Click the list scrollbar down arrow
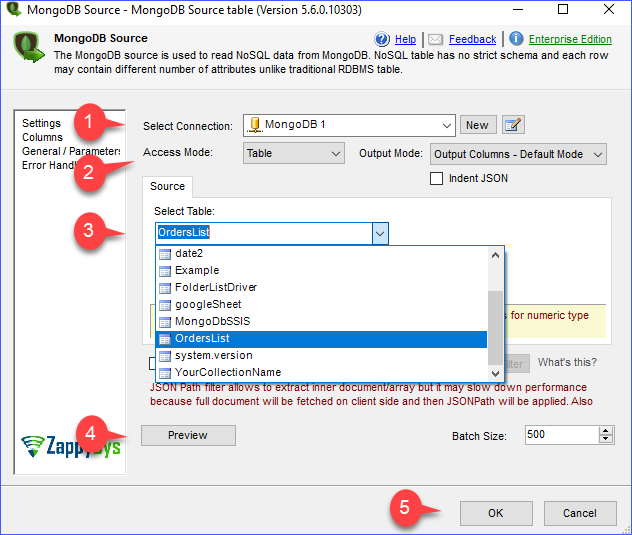Image resolution: width=632 pixels, height=535 pixels. pos(495,373)
